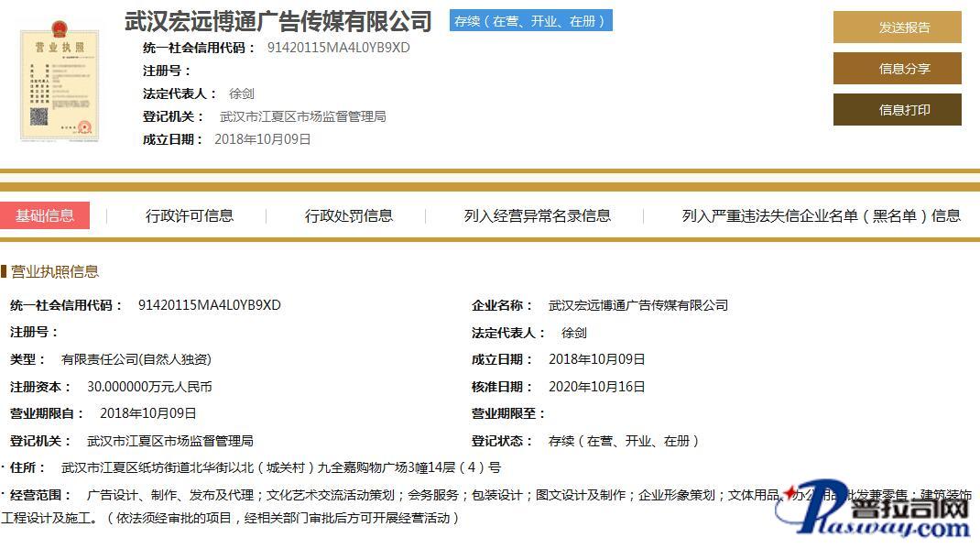Click the 注册资本 value 30.000000万元人民币

pos(149,387)
